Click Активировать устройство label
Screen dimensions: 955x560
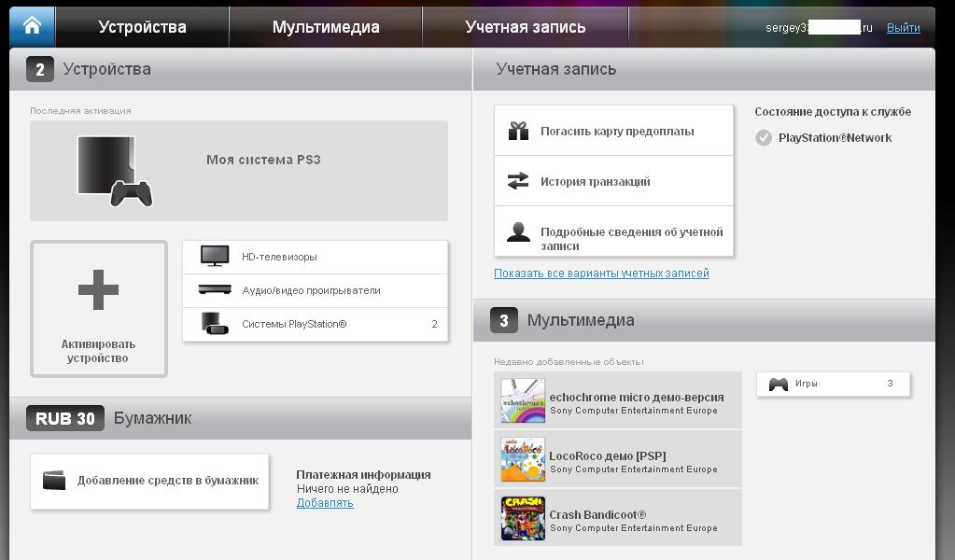pyautogui.click(x=98, y=351)
